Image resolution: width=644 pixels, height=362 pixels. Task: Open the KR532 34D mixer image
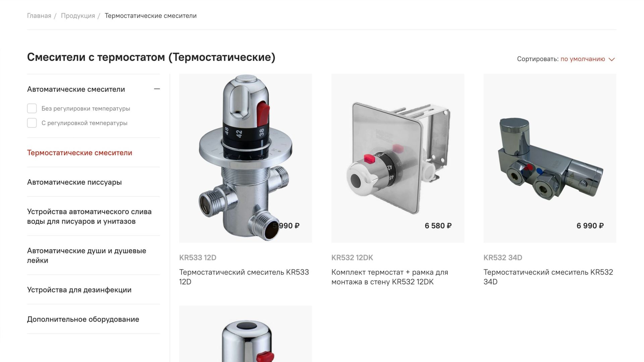(550, 158)
